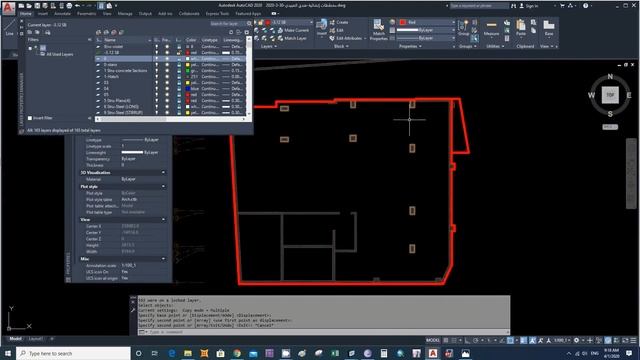This screenshot has height=360, width=640.
Task: Expand the Block panel title arrow
Action: tap(347, 47)
